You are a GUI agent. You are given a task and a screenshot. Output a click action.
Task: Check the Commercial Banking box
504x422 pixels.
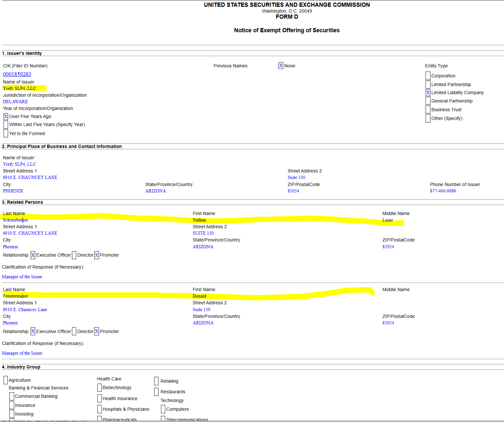(12, 396)
